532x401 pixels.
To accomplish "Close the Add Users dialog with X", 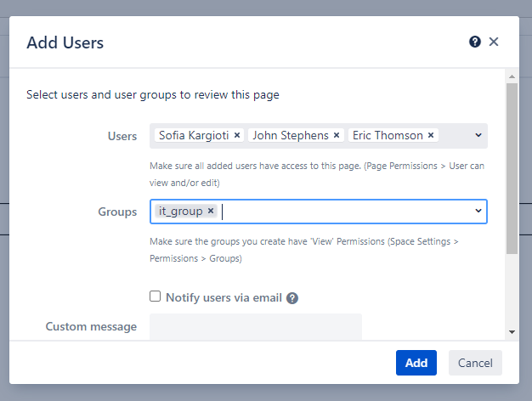I will point(494,42).
